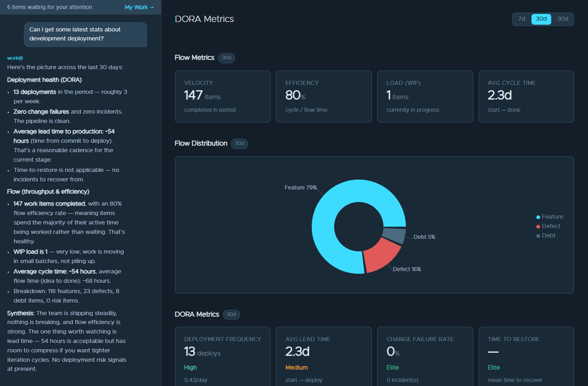Click the 'Defect 16%' chart label

[x=407, y=269]
